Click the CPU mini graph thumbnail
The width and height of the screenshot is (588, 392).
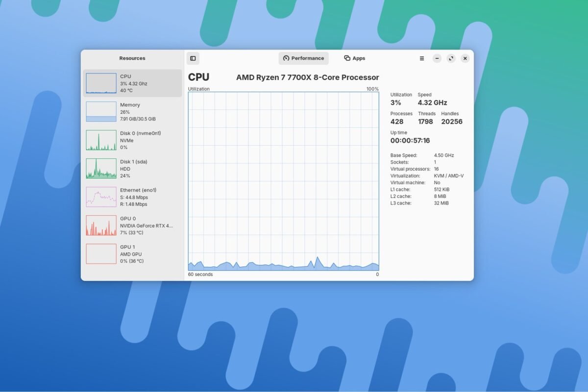click(101, 83)
